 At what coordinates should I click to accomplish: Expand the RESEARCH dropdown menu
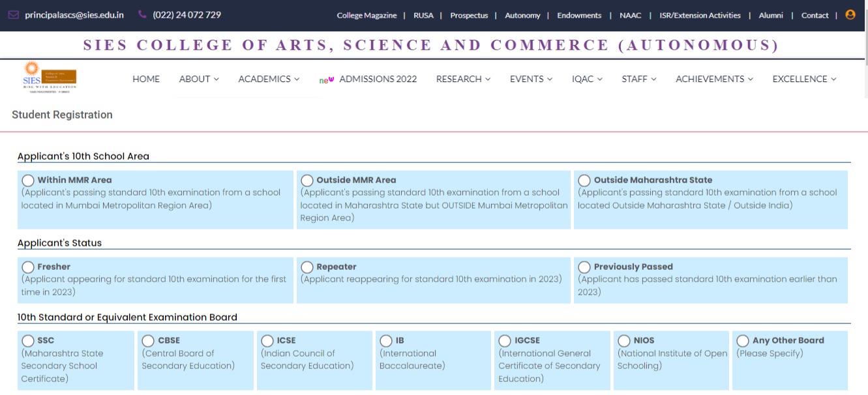coord(463,79)
